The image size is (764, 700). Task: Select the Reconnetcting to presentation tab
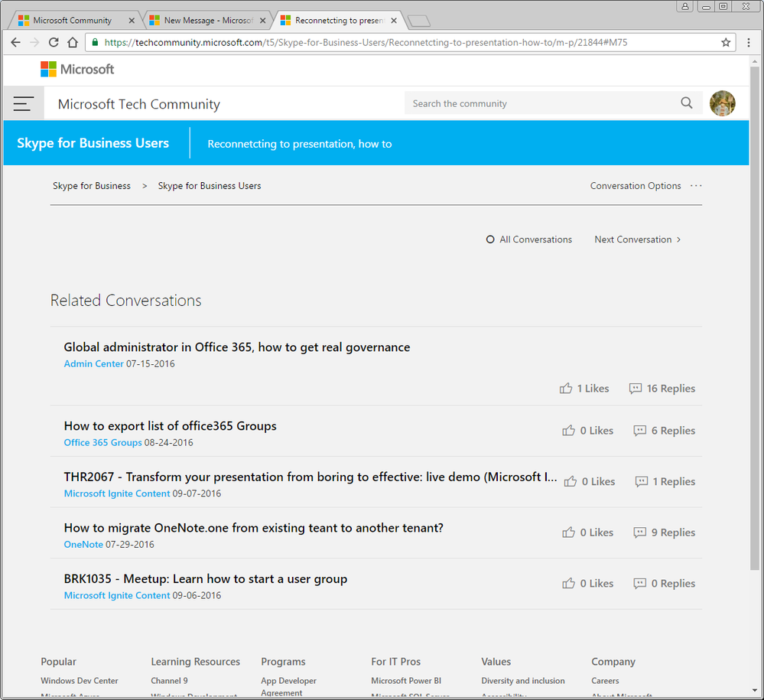point(339,21)
